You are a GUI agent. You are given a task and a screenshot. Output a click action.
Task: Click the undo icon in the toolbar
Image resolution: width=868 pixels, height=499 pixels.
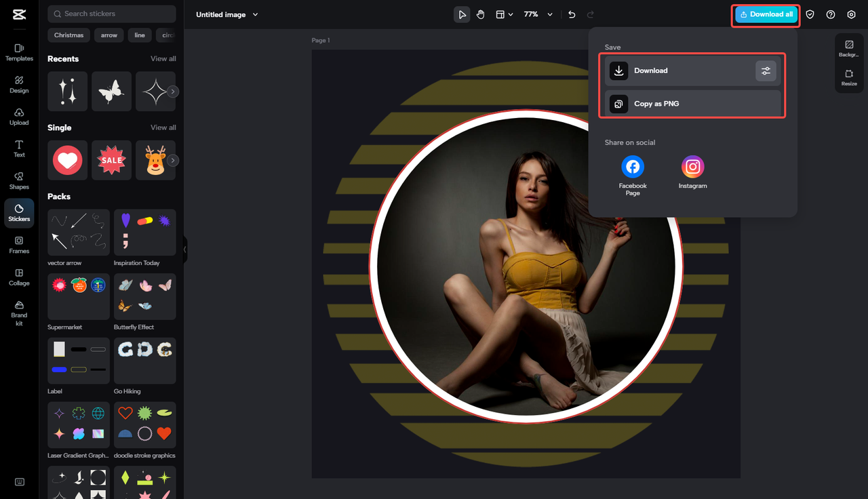click(x=572, y=14)
